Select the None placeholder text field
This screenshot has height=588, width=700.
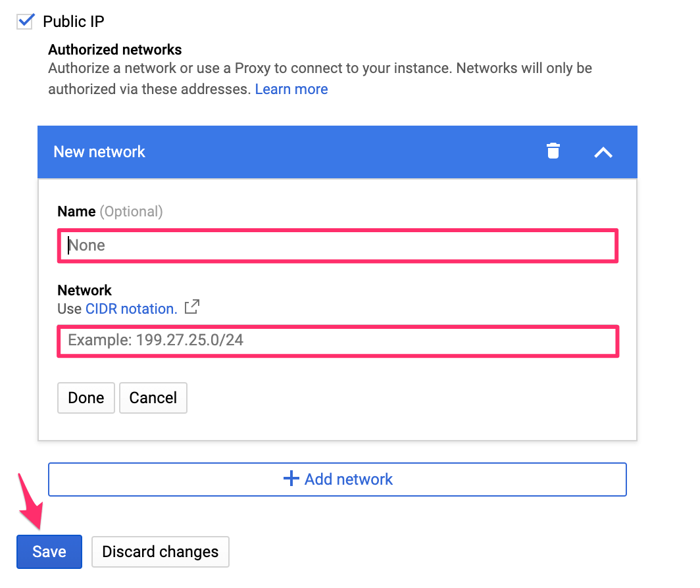337,245
